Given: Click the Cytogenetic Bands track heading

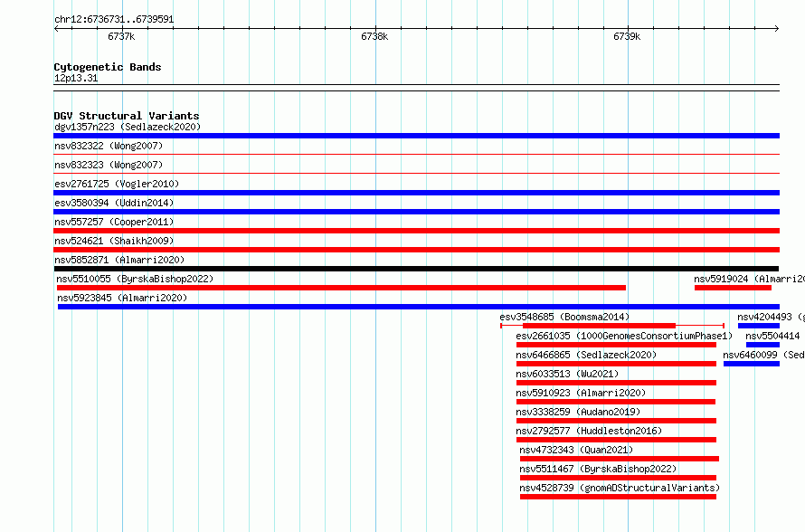Looking at the screenshot, I should (108, 67).
